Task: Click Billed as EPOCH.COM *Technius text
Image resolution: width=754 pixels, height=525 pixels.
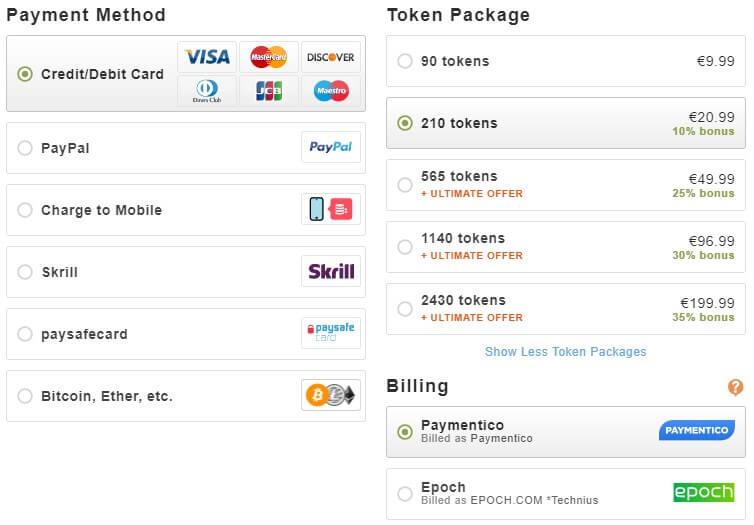Action: [x=510, y=500]
